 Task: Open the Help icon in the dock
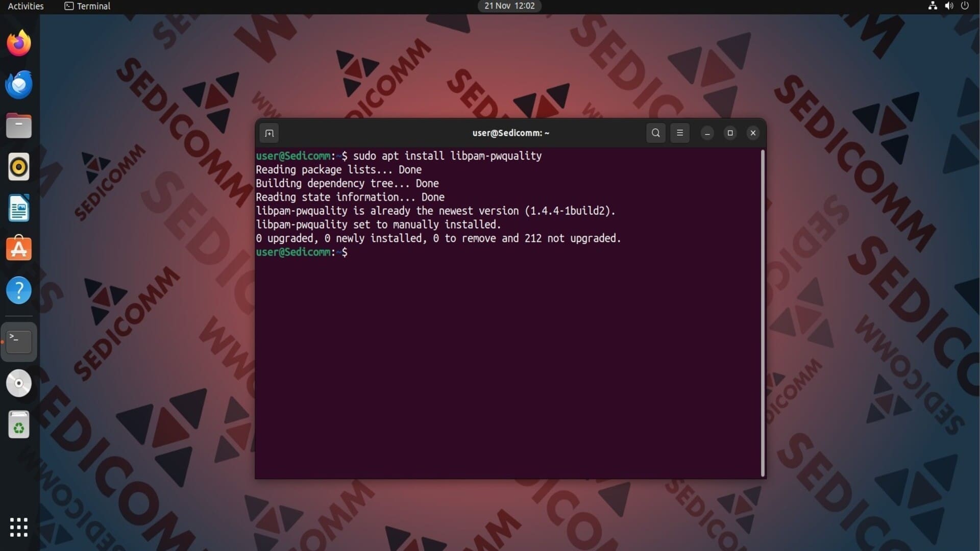click(x=19, y=290)
